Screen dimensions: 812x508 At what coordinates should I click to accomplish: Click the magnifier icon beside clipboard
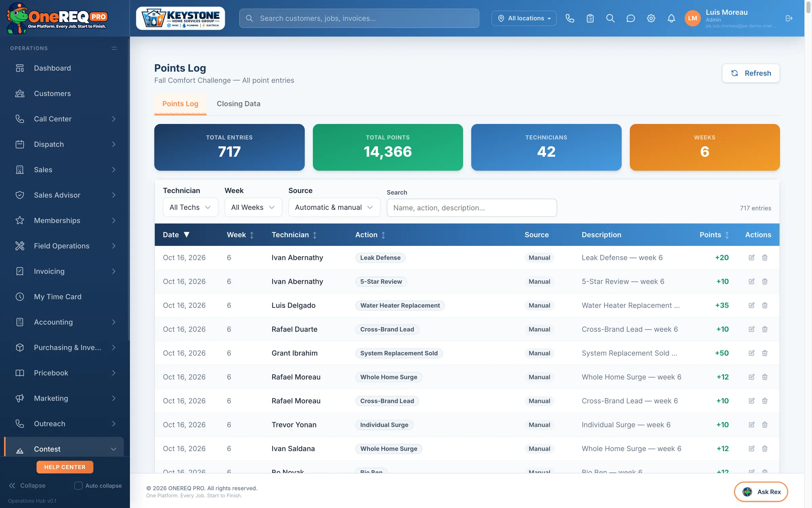point(610,18)
